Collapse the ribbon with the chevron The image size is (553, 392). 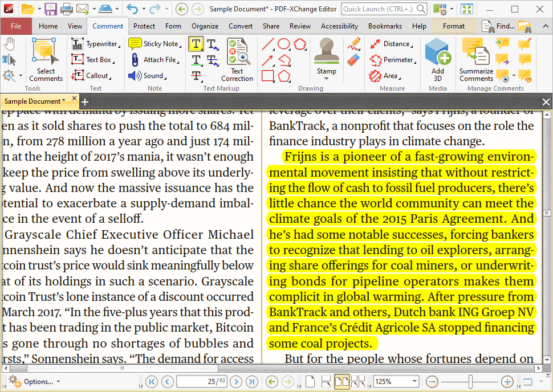click(x=546, y=26)
